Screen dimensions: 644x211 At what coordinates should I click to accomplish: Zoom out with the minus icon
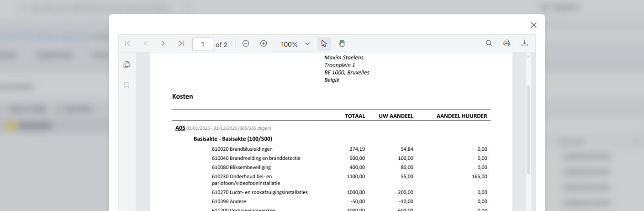[x=246, y=43]
